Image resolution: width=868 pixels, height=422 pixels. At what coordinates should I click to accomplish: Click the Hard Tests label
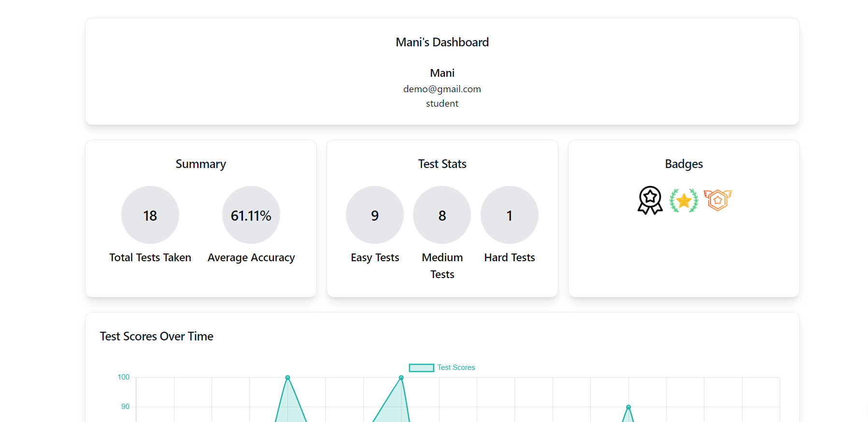pyautogui.click(x=510, y=257)
